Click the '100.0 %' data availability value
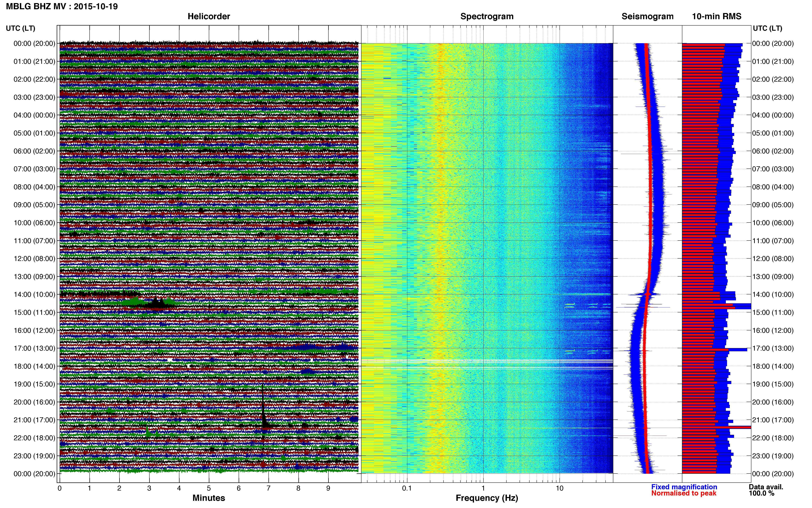Screen dimensions: 812x508 click(x=762, y=493)
